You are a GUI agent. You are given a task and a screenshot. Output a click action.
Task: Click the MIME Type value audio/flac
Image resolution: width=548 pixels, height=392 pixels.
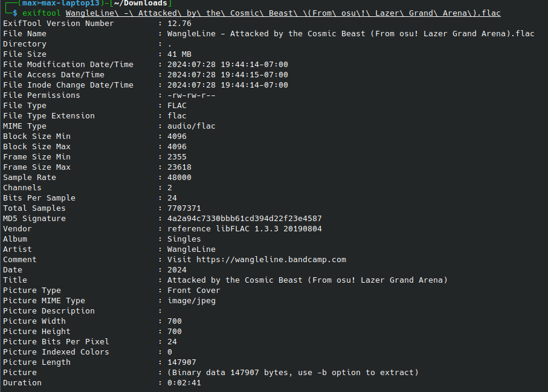[x=191, y=126]
